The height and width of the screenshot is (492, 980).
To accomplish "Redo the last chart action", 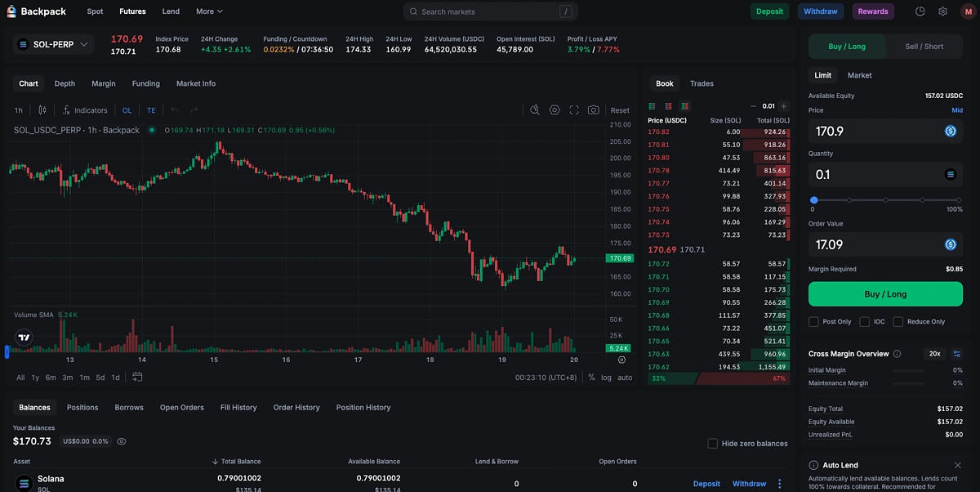I will point(194,110).
